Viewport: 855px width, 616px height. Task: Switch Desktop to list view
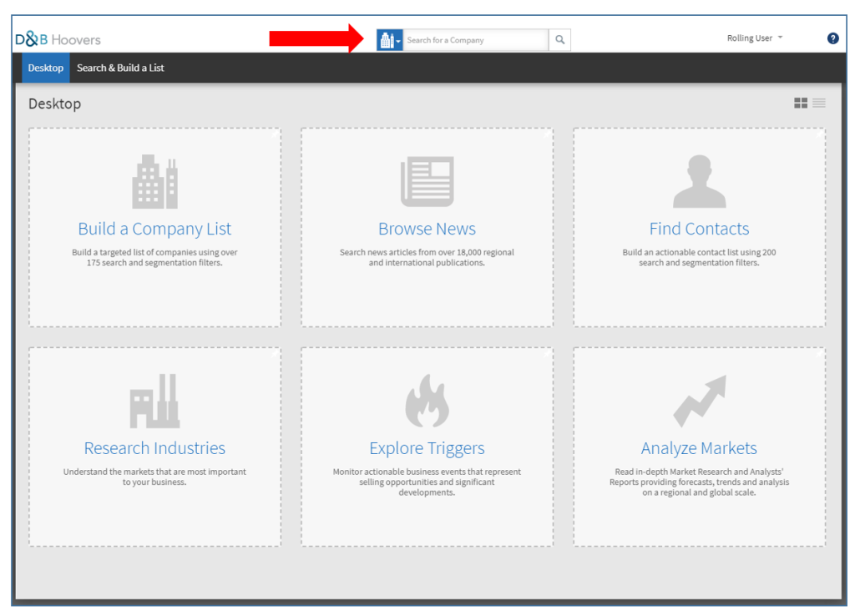pyautogui.click(x=819, y=103)
